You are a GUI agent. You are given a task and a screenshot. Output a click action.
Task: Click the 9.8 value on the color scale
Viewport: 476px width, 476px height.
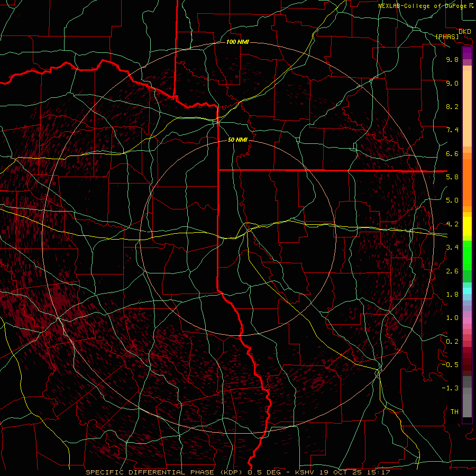tap(452, 59)
